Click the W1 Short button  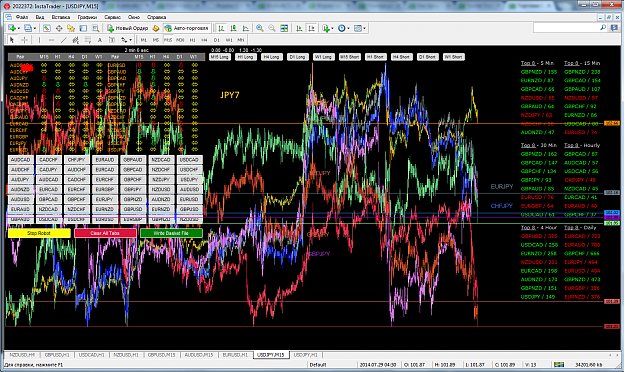pyautogui.click(x=453, y=57)
